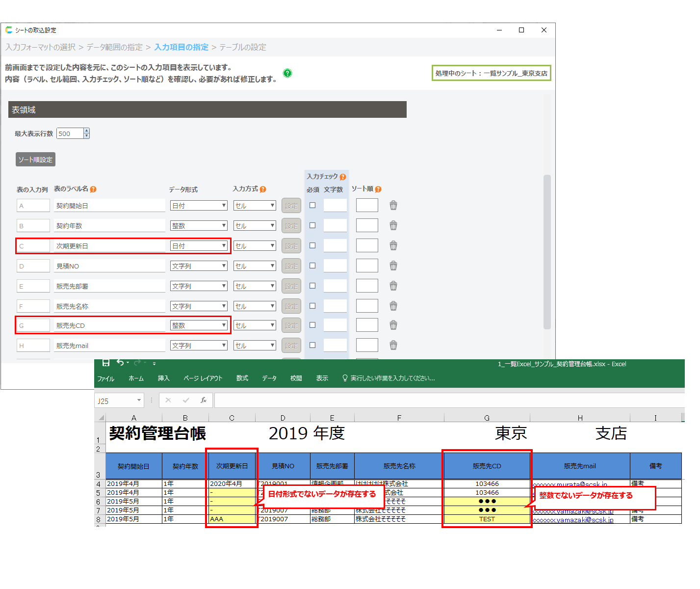Tick the 必須 checkbox for 販売先名称
This screenshot has width=700, height=589.
[x=312, y=306]
